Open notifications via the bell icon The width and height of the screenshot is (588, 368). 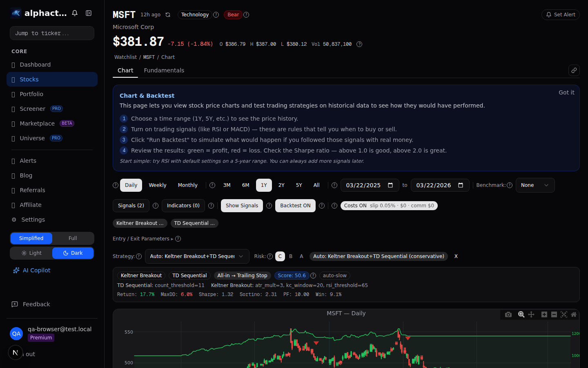[75, 13]
